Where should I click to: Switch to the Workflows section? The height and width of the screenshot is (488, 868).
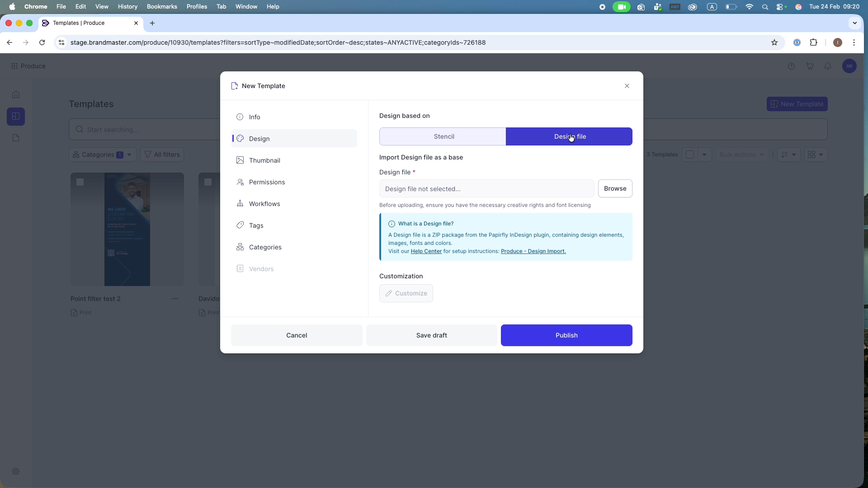294,204
